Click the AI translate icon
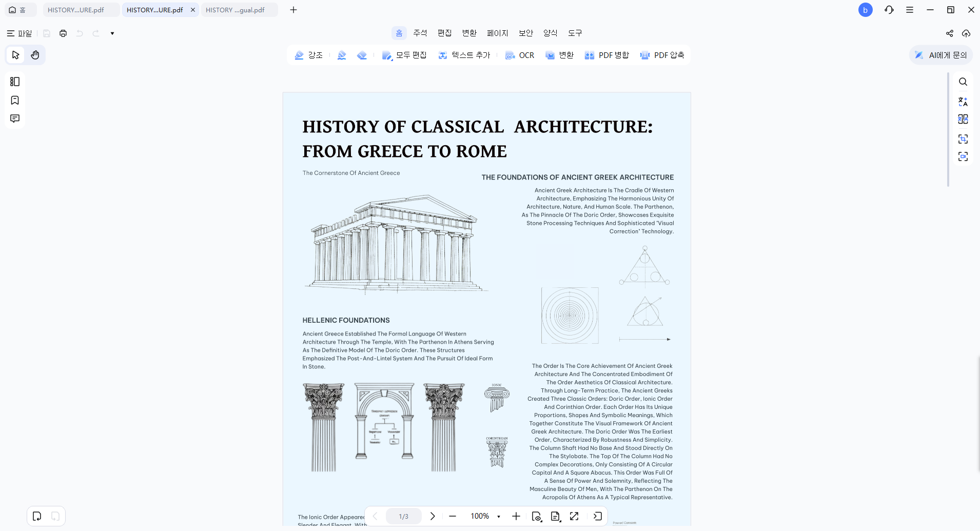This screenshot has height=531, width=980. tap(963, 102)
